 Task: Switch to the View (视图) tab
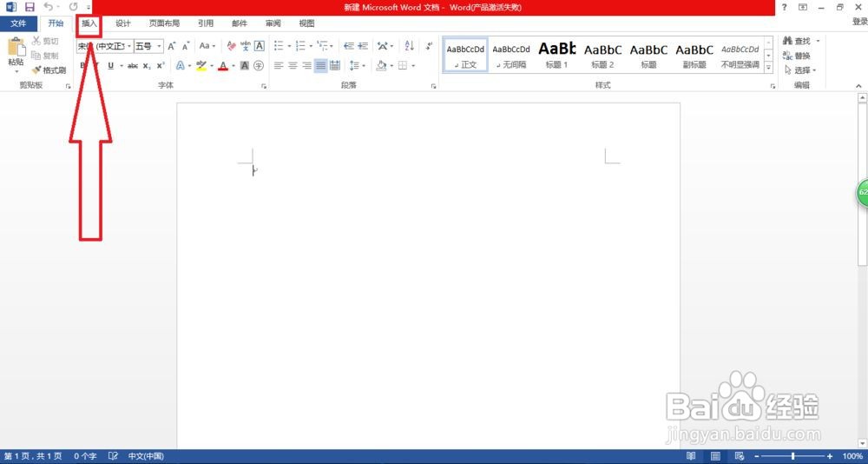click(x=306, y=23)
